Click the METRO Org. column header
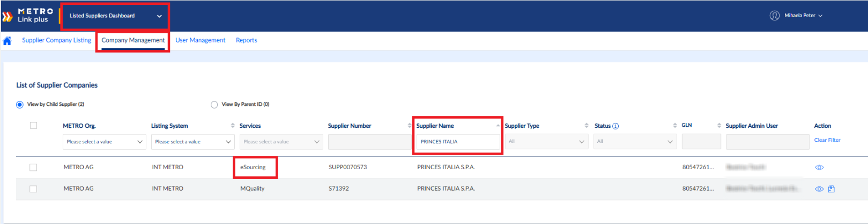868x224 pixels. pos(79,126)
